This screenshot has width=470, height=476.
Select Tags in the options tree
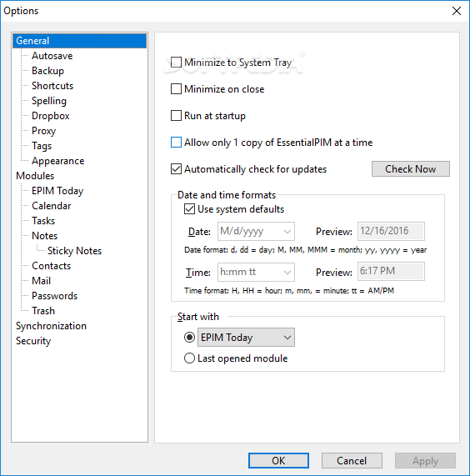42,146
